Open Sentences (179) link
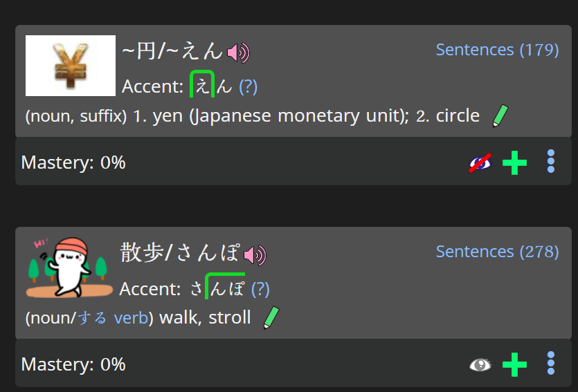 [497, 50]
